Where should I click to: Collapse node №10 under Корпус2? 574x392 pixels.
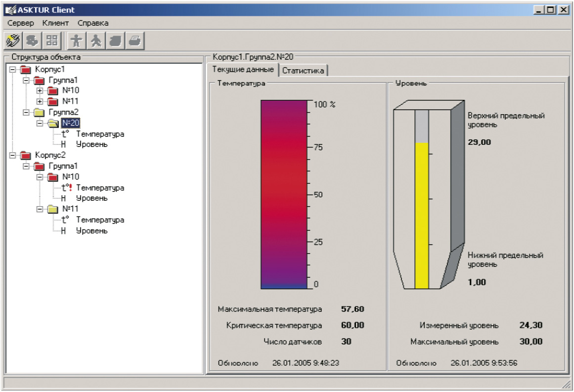40,177
